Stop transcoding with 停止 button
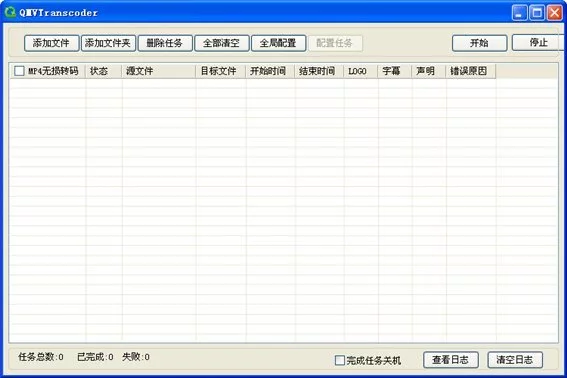567x378 pixels. tap(538, 43)
